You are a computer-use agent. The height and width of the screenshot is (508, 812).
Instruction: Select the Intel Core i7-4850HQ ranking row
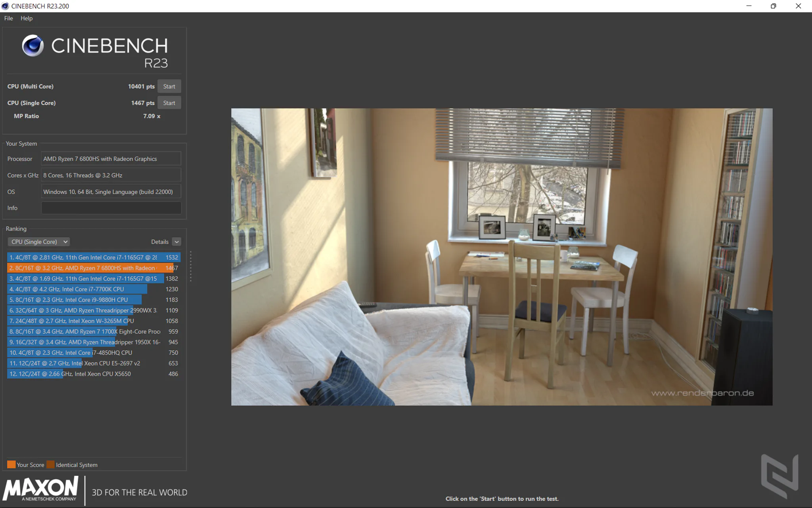coord(94,352)
